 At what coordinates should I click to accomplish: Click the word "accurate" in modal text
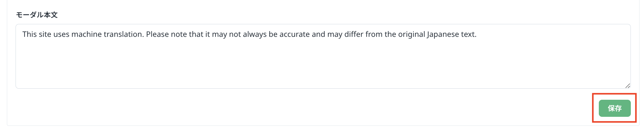pyautogui.click(x=295, y=34)
